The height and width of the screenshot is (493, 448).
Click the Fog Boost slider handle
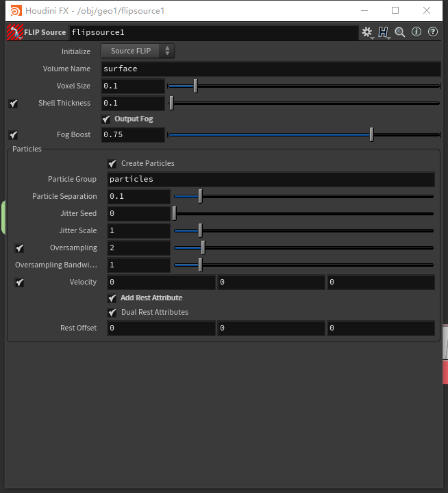click(x=372, y=134)
